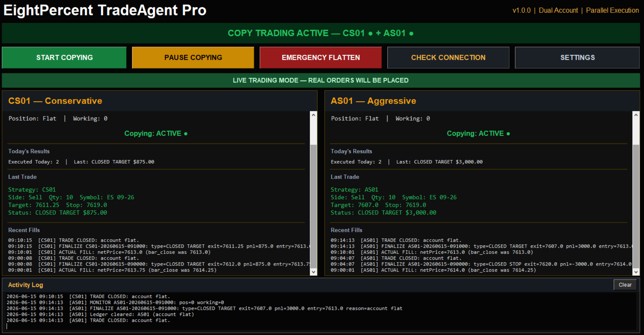The width and height of the screenshot is (644, 335).
Task: Click log line FINALIZE AS01 reason=account flat
Action: pyautogui.click(x=204, y=308)
